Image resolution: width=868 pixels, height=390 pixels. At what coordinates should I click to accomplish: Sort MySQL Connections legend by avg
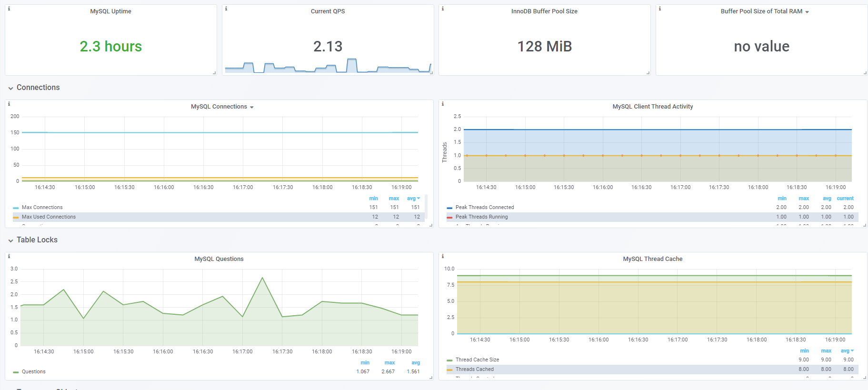point(413,199)
